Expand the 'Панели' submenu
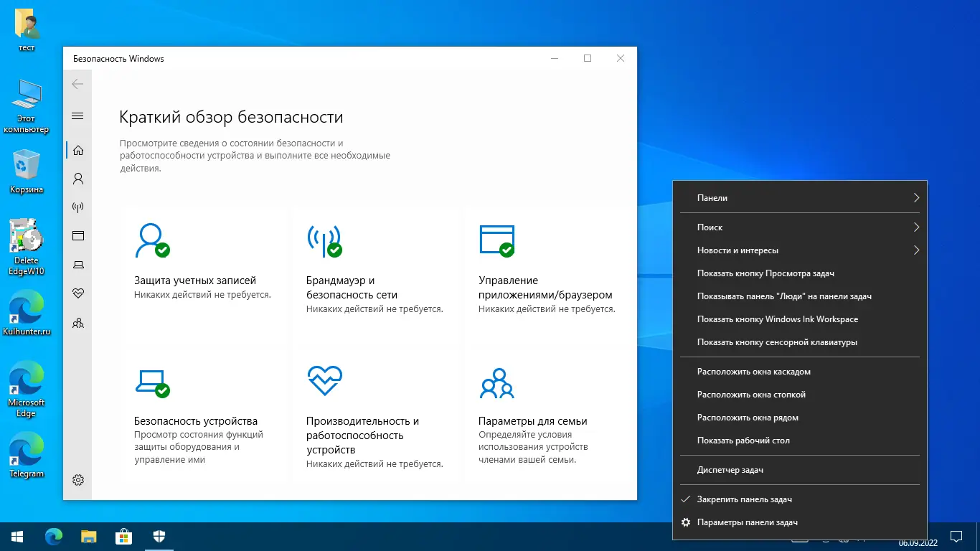 800,197
